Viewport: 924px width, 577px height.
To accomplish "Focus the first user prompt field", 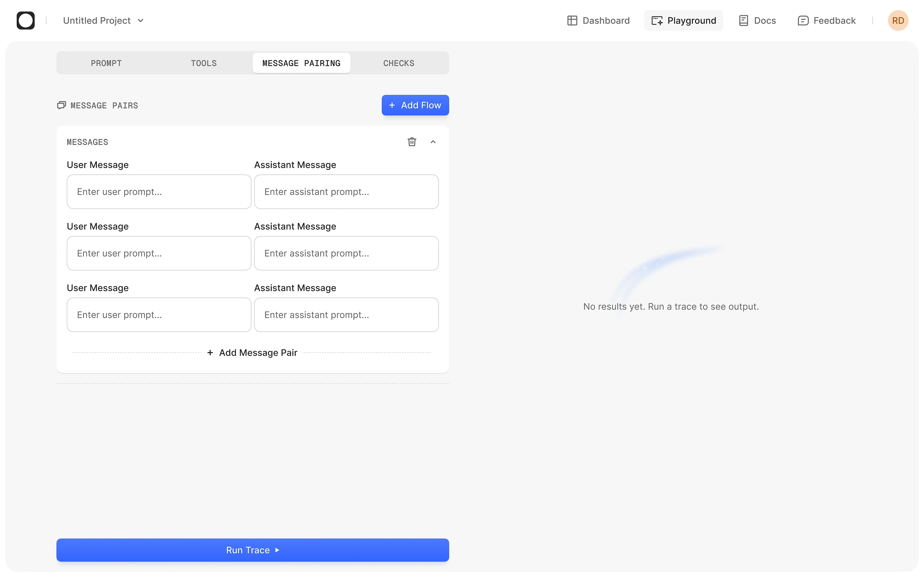I will [x=159, y=192].
